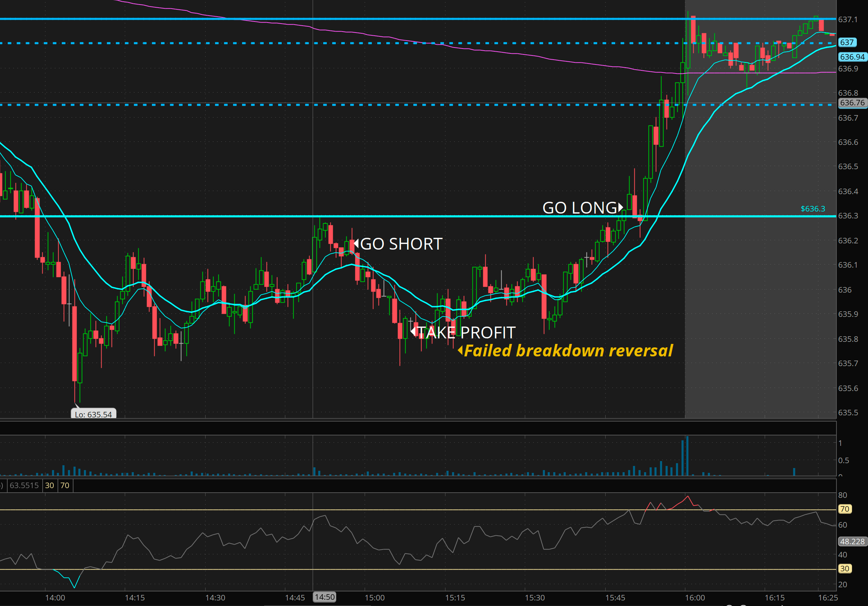The width and height of the screenshot is (868, 606).
Task: Click the yellow Failed breakdown reversal arrow
Action: point(460,350)
